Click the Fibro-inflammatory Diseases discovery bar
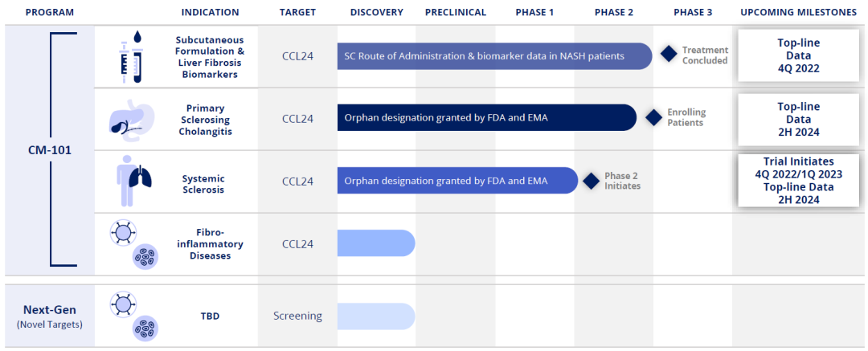 pos(375,243)
